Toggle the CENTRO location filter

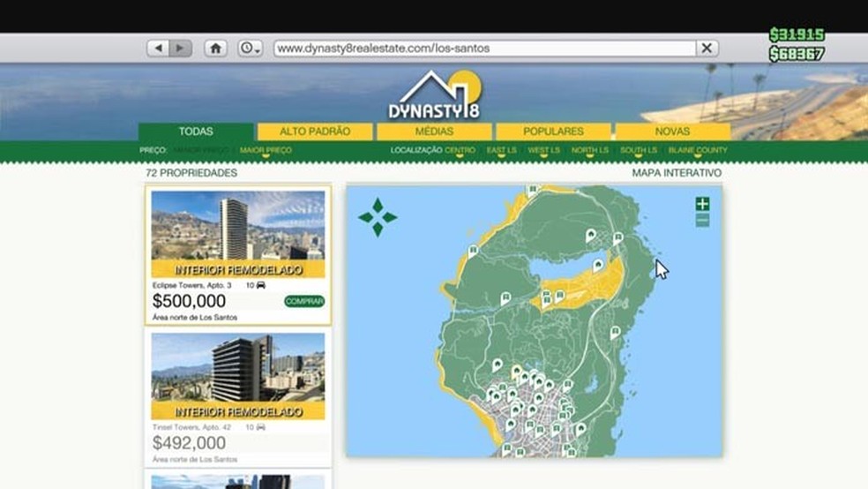[x=460, y=150]
